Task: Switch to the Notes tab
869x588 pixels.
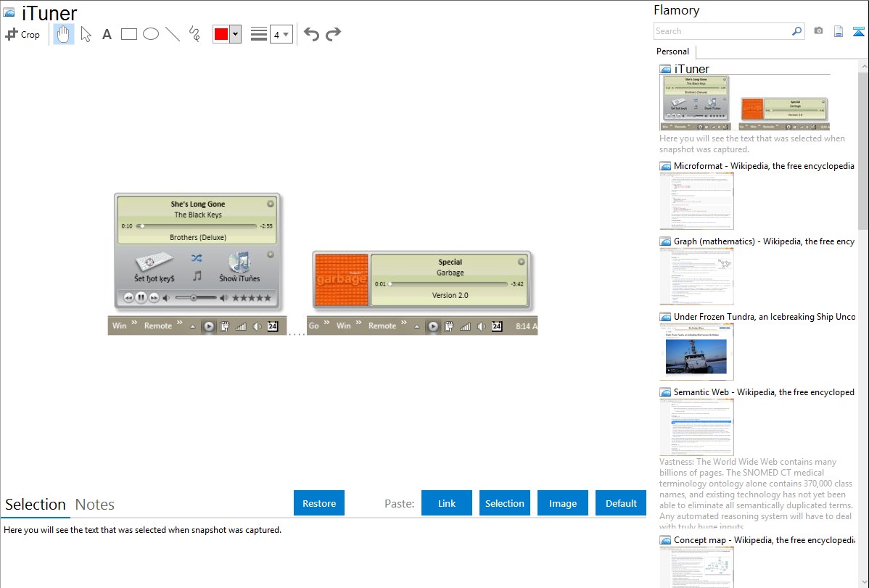Action: 95,505
